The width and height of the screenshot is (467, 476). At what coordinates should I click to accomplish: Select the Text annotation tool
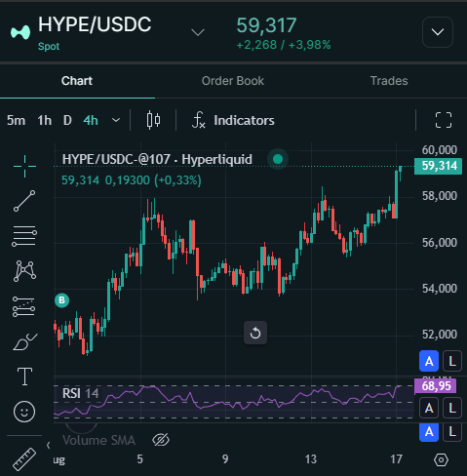[x=24, y=377]
